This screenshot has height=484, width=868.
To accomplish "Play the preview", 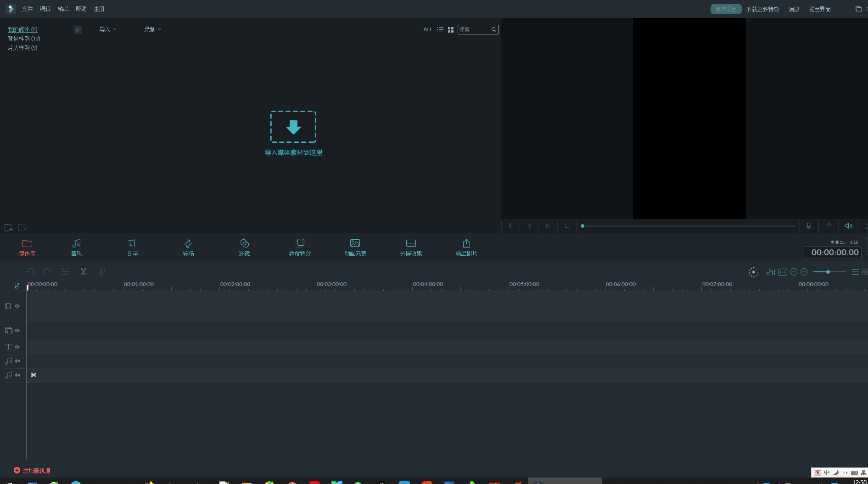I will pos(548,226).
